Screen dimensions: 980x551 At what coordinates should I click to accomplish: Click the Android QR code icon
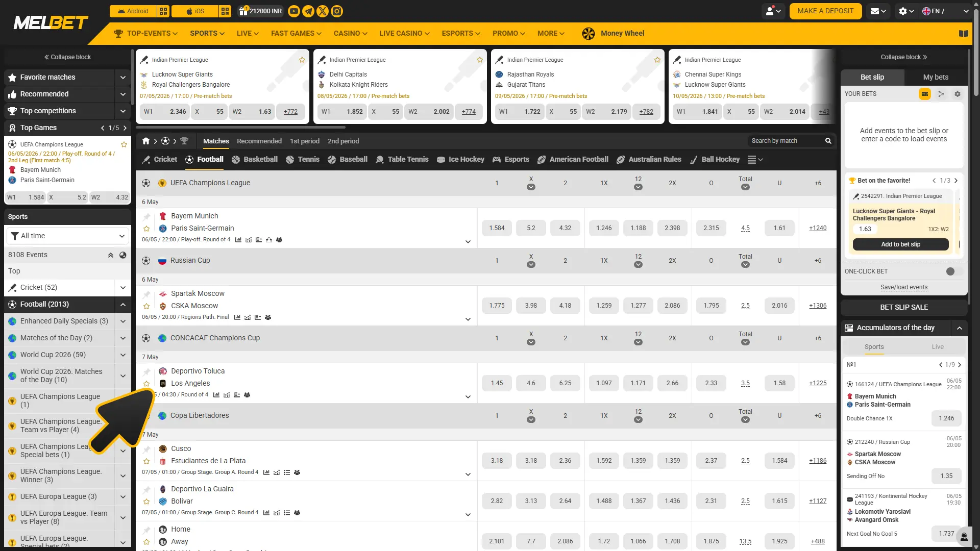tap(163, 11)
